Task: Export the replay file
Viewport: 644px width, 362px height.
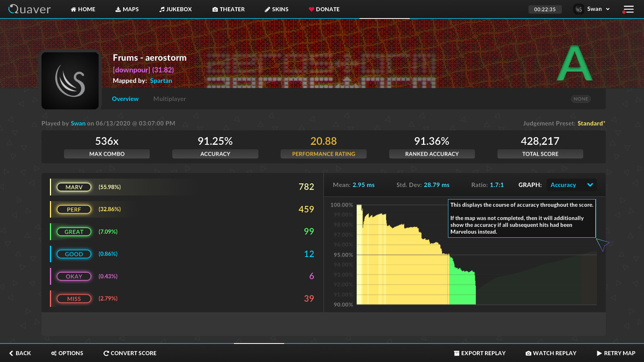Action: click(480, 353)
